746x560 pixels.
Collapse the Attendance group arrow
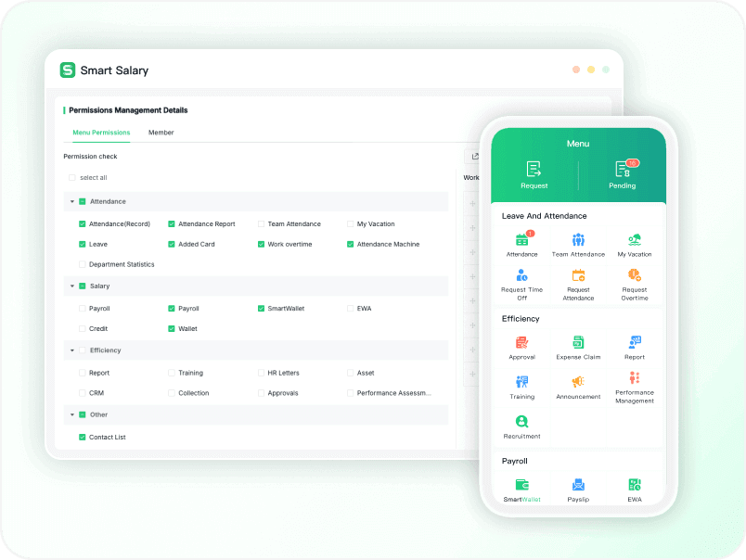point(72,201)
